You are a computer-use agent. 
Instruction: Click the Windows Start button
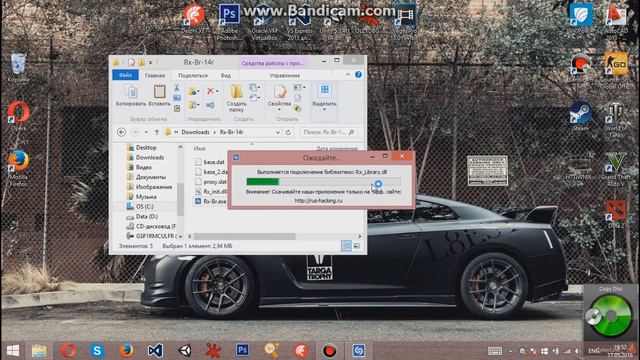[13, 350]
